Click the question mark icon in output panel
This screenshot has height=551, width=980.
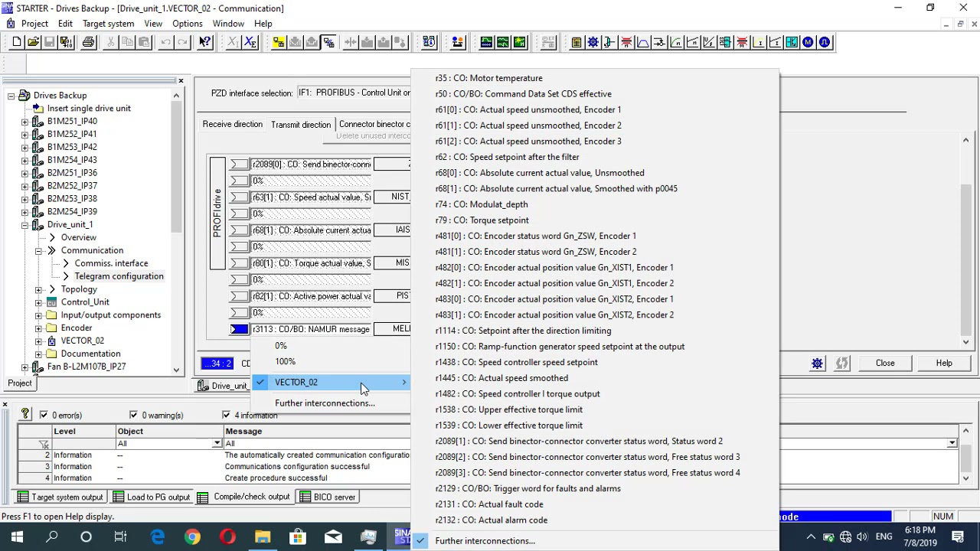point(25,414)
